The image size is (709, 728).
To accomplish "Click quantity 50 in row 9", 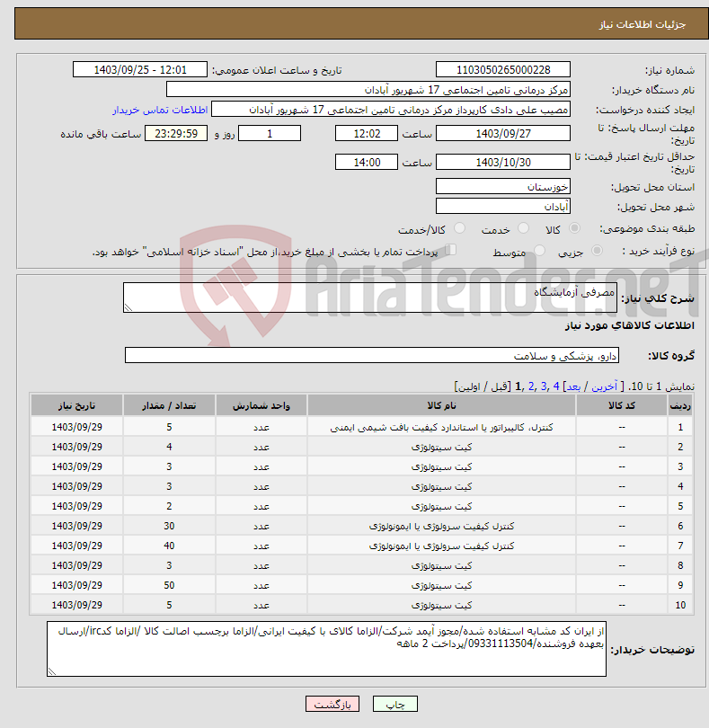I will (169, 585).
